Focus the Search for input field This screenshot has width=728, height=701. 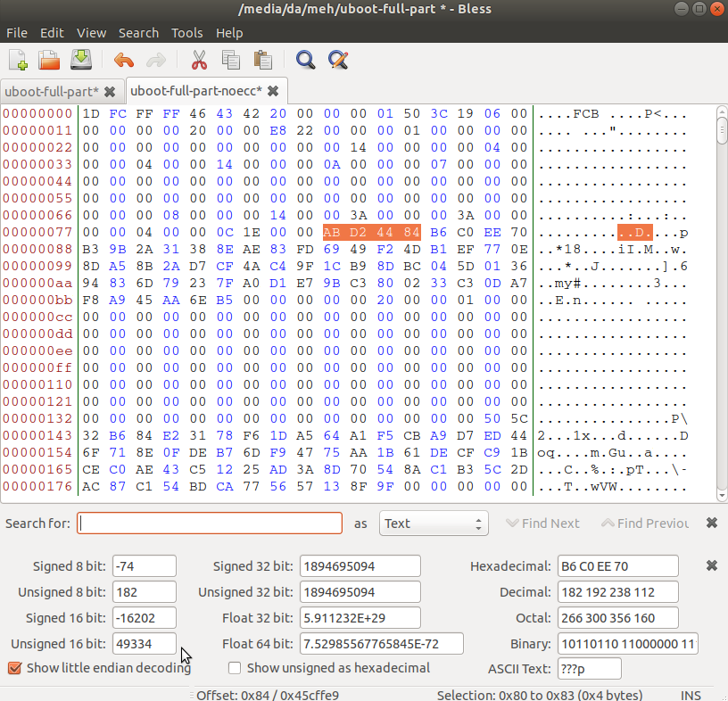pyautogui.click(x=210, y=524)
